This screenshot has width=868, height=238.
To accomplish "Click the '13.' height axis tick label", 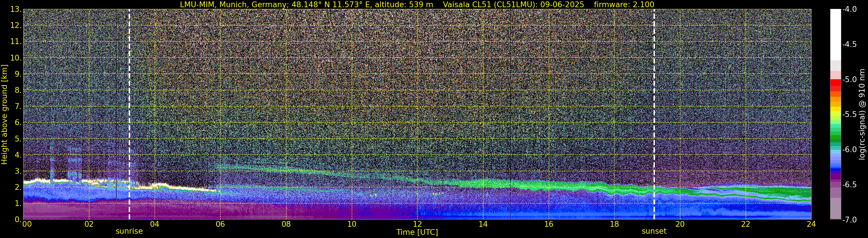I will [16, 10].
